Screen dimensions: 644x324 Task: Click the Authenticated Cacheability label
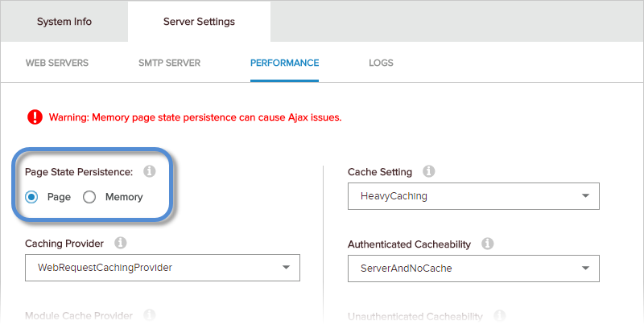pos(410,244)
